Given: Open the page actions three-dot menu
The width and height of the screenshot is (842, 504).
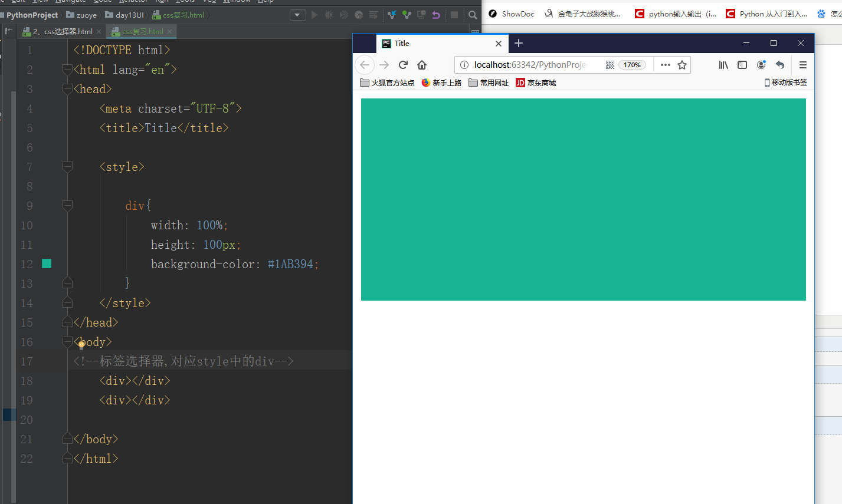Looking at the screenshot, I should pyautogui.click(x=666, y=65).
